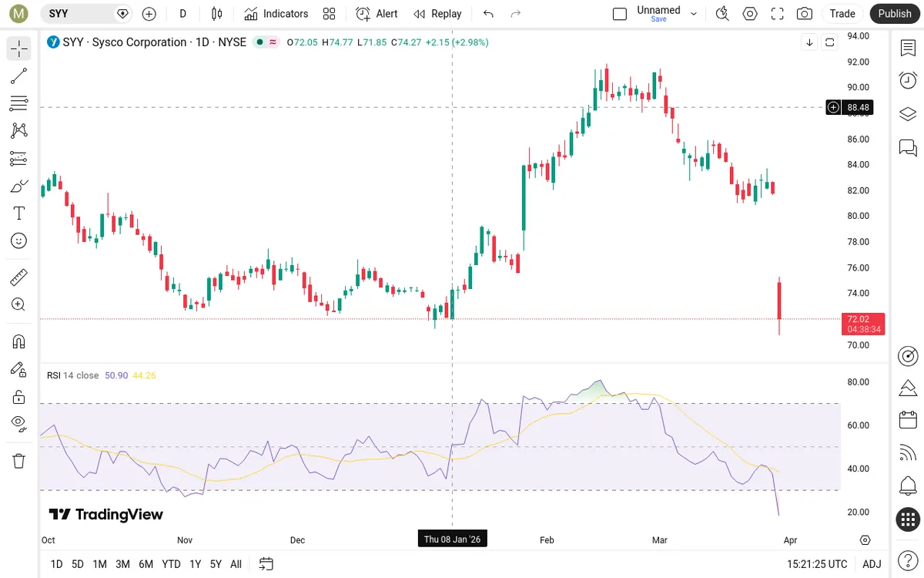
Task: Open the news feed icon
Action: (x=908, y=453)
